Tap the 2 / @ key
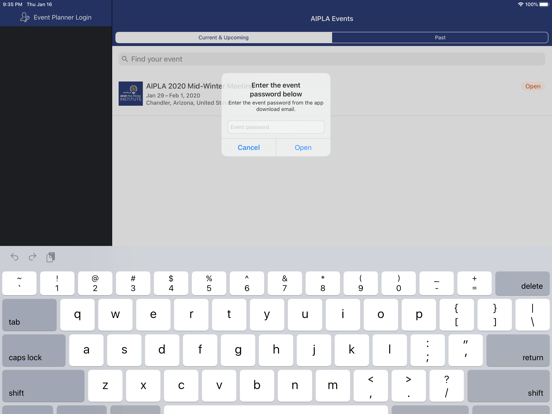This screenshot has width=552, height=414. point(95,283)
